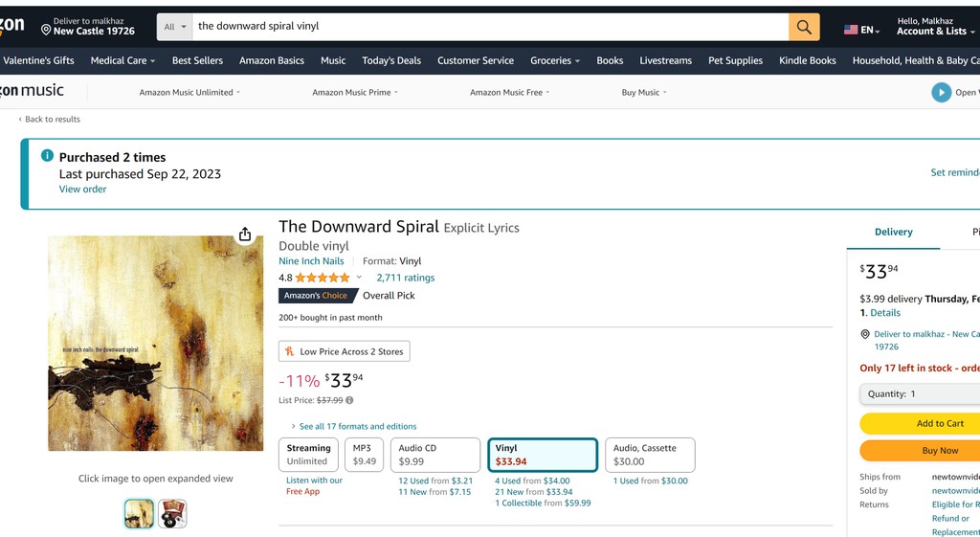Select the MP3 format option

point(364,455)
